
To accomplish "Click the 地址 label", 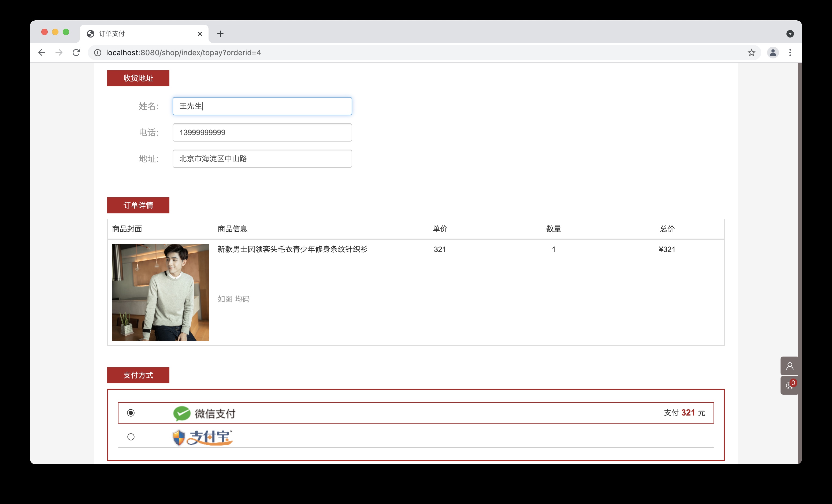I will (148, 159).
